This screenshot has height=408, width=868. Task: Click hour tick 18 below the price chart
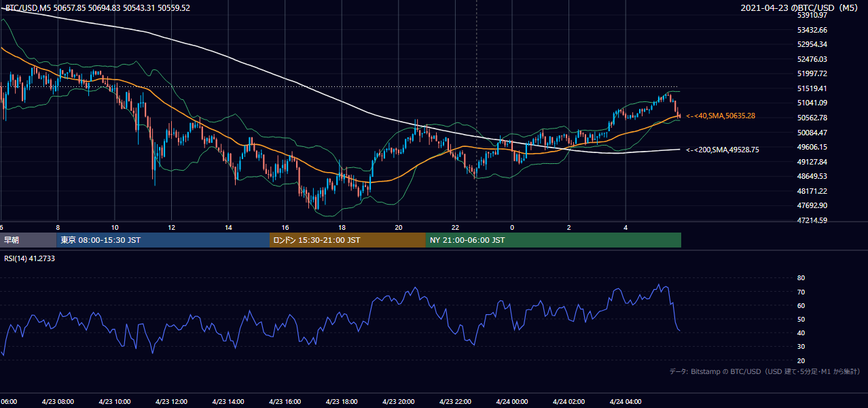click(x=342, y=227)
